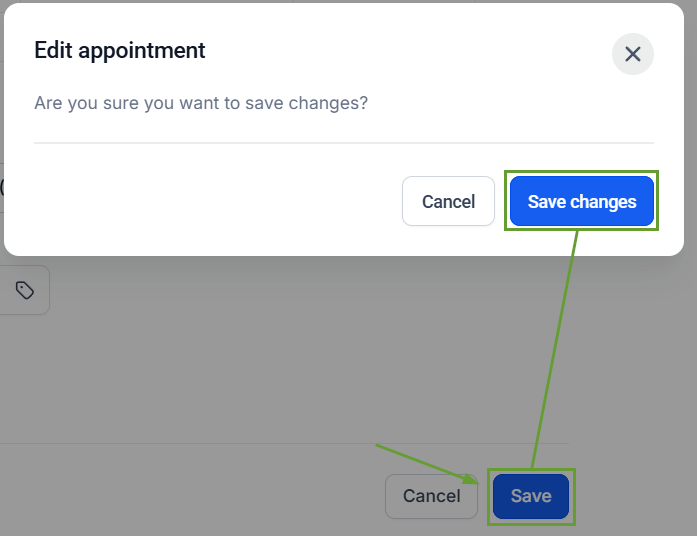Dismiss dialog using the round X icon
The width and height of the screenshot is (697, 536).
(x=633, y=54)
